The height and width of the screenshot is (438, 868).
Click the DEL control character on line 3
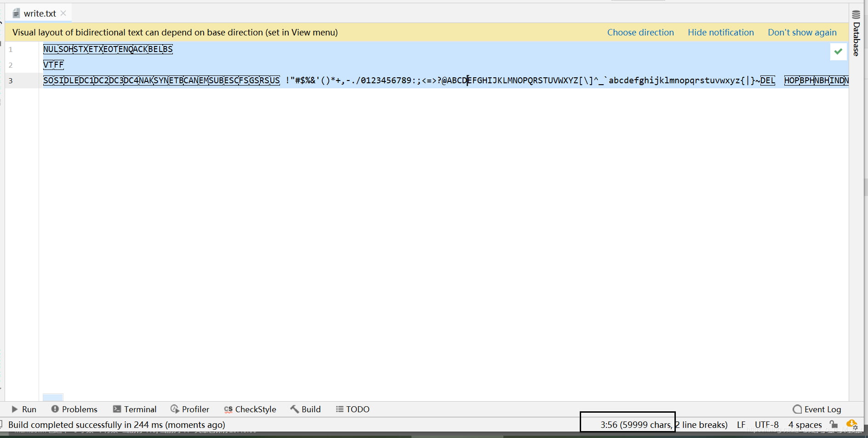767,81
